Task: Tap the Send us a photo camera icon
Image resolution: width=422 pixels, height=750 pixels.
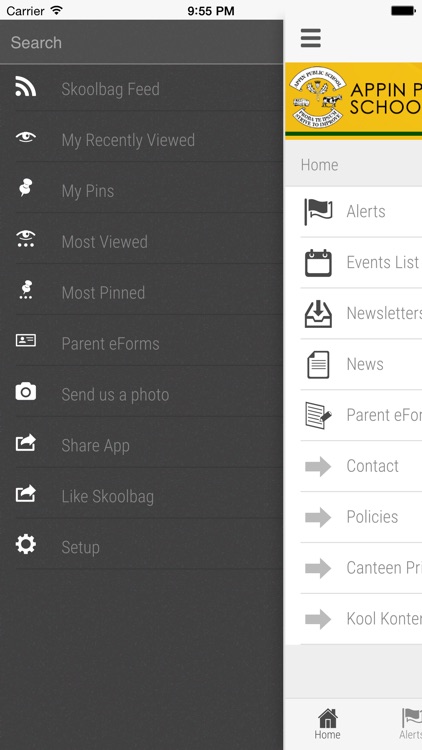Action: [x=25, y=391]
